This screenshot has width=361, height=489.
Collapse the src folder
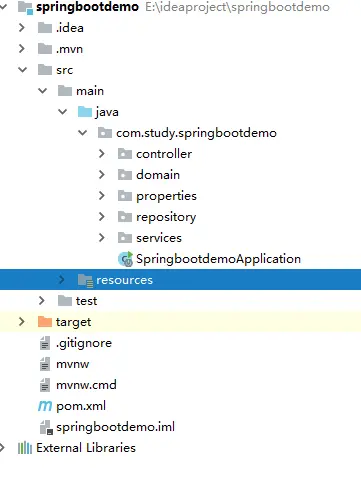[22, 70]
